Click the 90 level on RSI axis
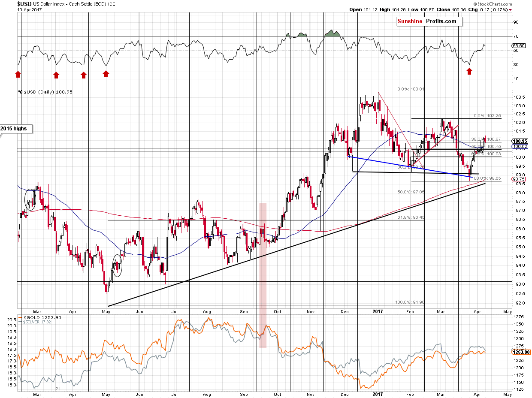 516,22
